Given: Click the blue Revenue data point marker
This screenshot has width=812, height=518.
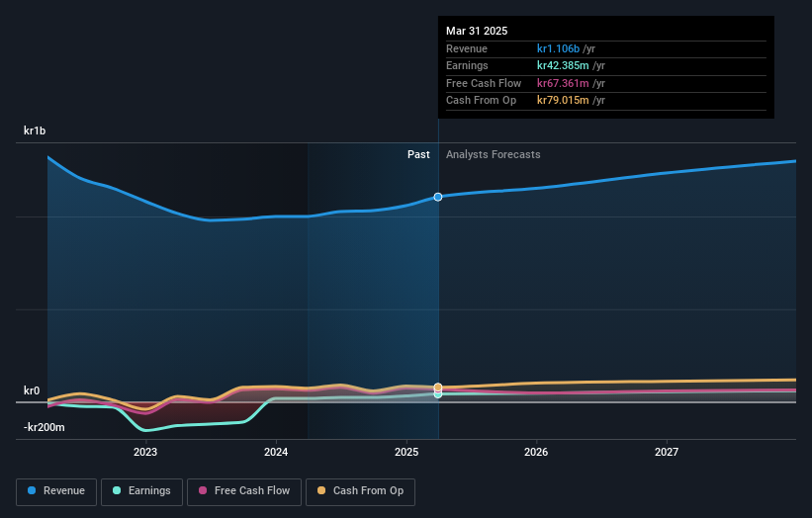Looking at the screenshot, I should 438,197.
